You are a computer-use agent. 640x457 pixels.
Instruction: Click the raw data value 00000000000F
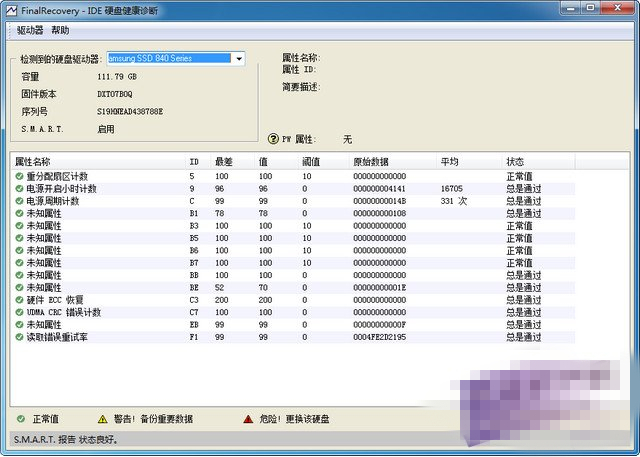pos(380,325)
